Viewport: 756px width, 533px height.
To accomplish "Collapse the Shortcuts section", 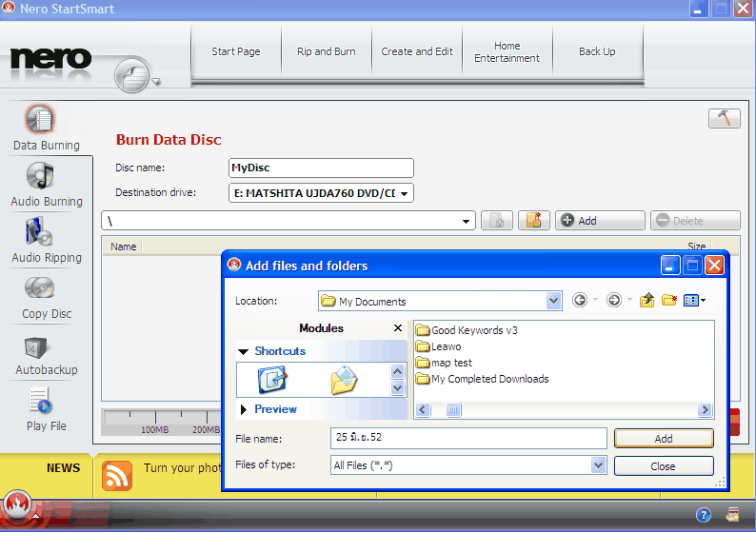I will click(x=244, y=351).
